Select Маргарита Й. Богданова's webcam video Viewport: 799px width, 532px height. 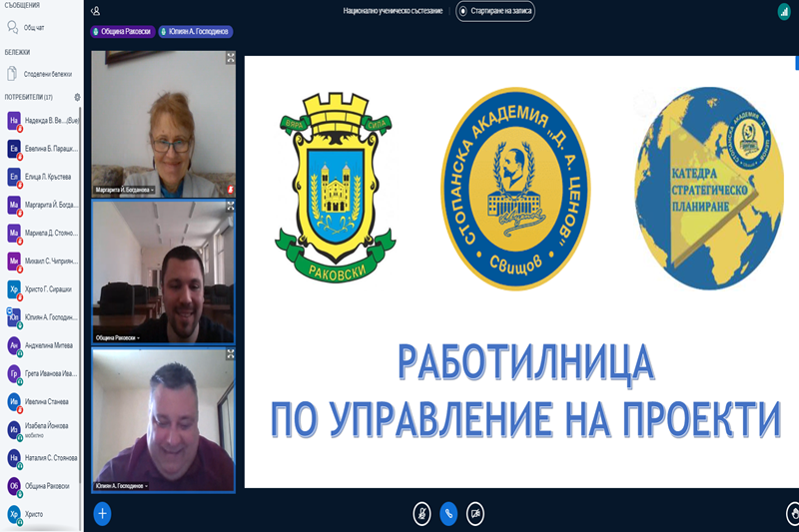(x=164, y=124)
